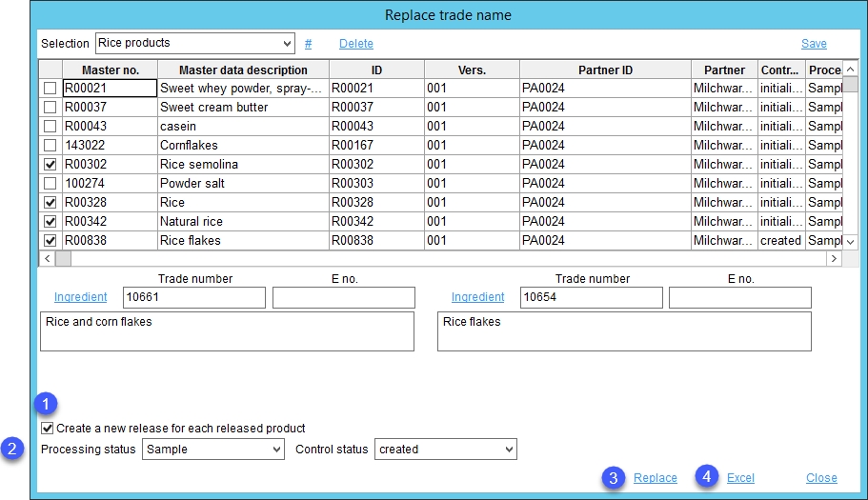Open the Selection dropdown showing Rice products

click(x=194, y=43)
